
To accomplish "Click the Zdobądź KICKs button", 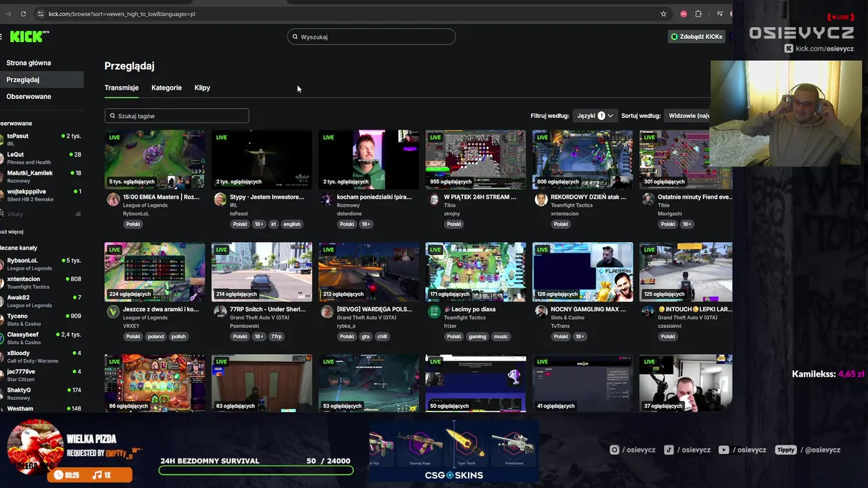I will [696, 37].
